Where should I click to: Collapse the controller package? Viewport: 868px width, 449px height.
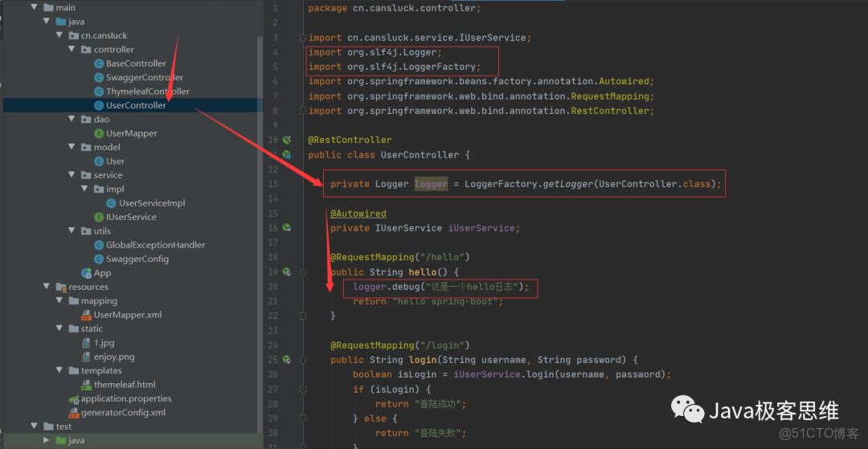[72, 50]
